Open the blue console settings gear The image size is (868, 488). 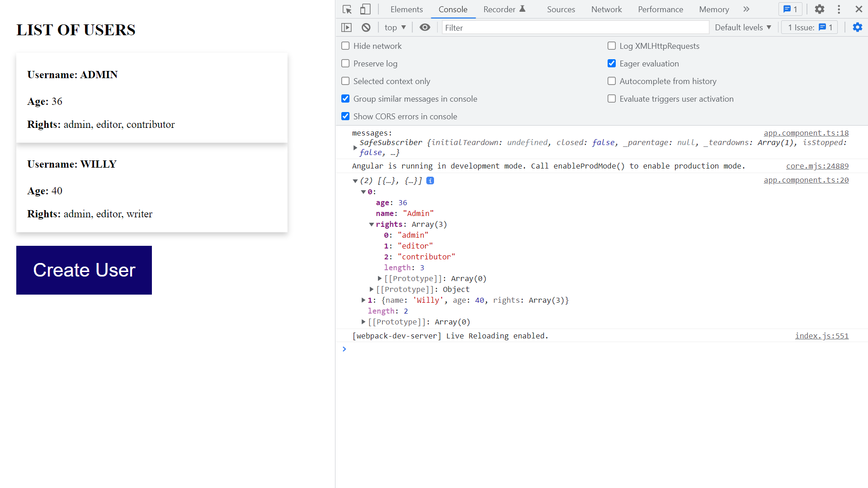coord(857,28)
